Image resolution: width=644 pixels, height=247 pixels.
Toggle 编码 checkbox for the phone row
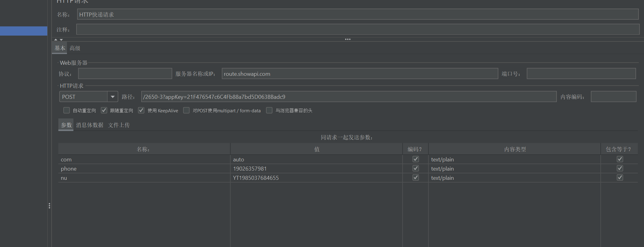click(x=416, y=168)
